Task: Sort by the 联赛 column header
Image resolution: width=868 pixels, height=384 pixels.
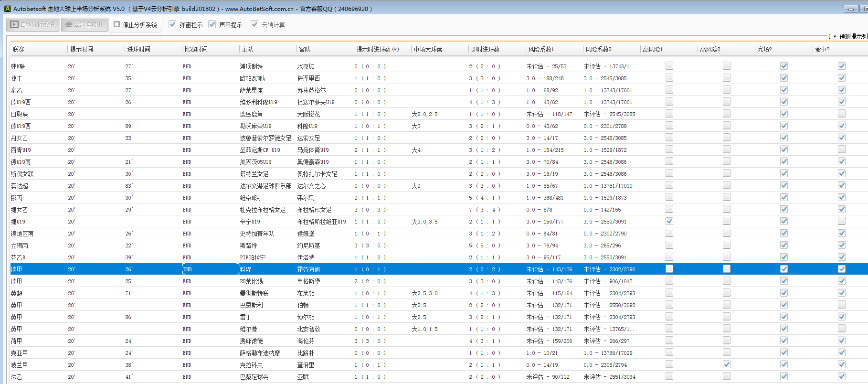Action: (19, 49)
